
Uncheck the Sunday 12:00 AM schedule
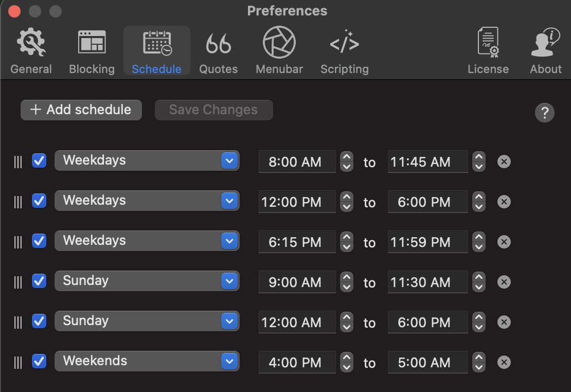[39, 321]
